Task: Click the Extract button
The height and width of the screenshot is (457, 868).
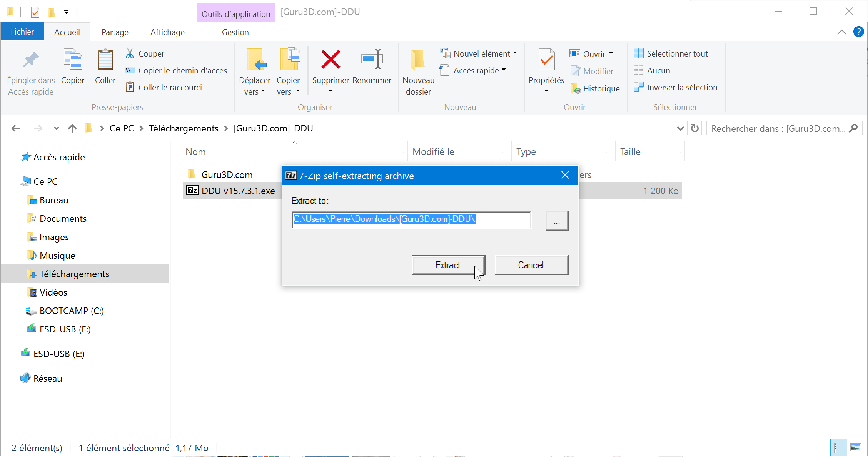Action: pyautogui.click(x=448, y=265)
